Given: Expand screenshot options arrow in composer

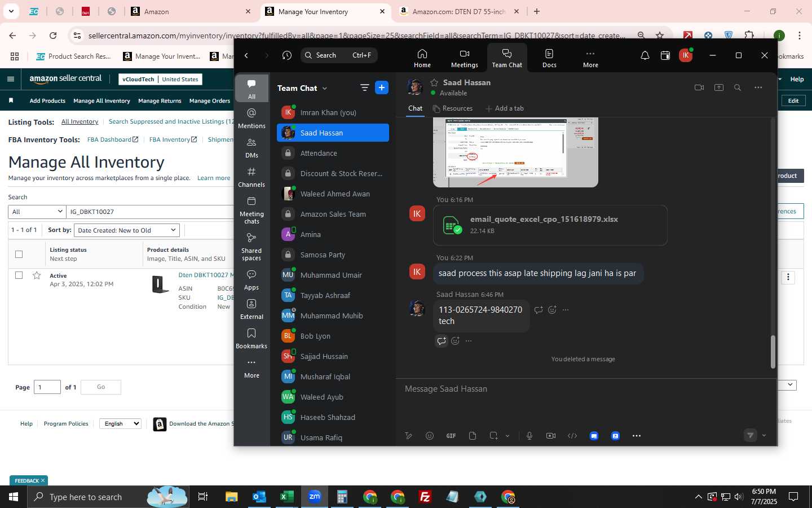Looking at the screenshot, I should 507,436.
